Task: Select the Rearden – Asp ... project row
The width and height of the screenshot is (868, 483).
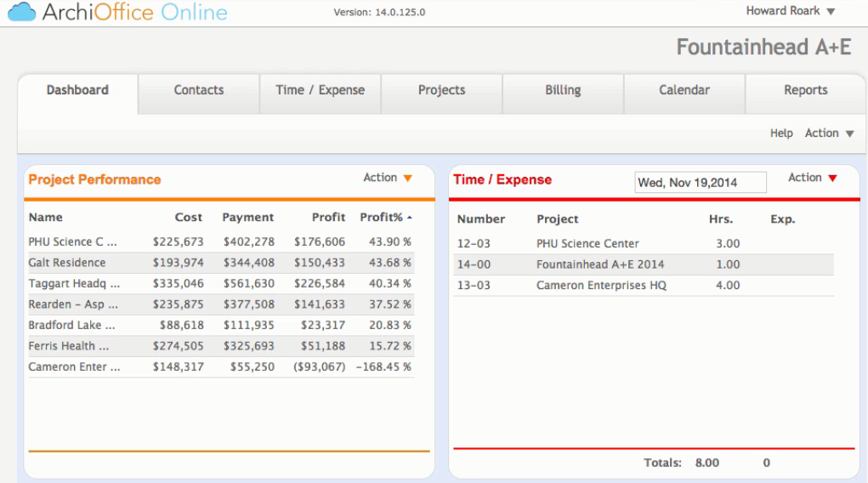Action: (221, 304)
